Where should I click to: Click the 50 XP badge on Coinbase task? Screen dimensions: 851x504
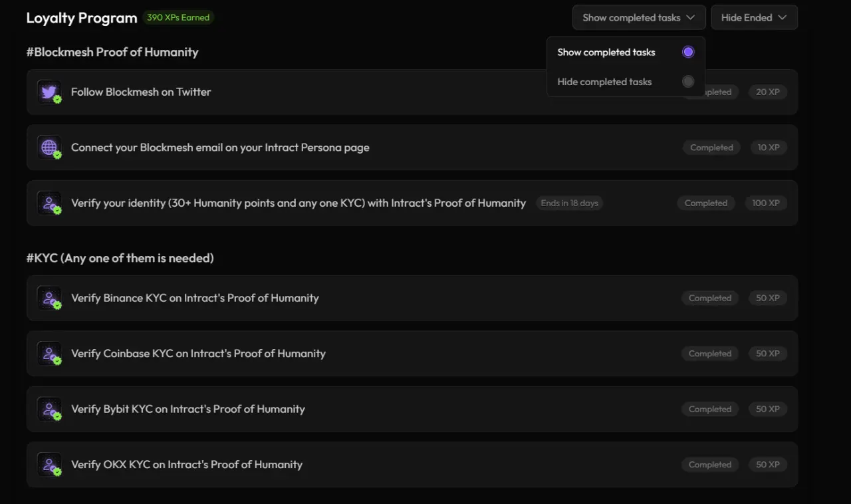coord(768,354)
